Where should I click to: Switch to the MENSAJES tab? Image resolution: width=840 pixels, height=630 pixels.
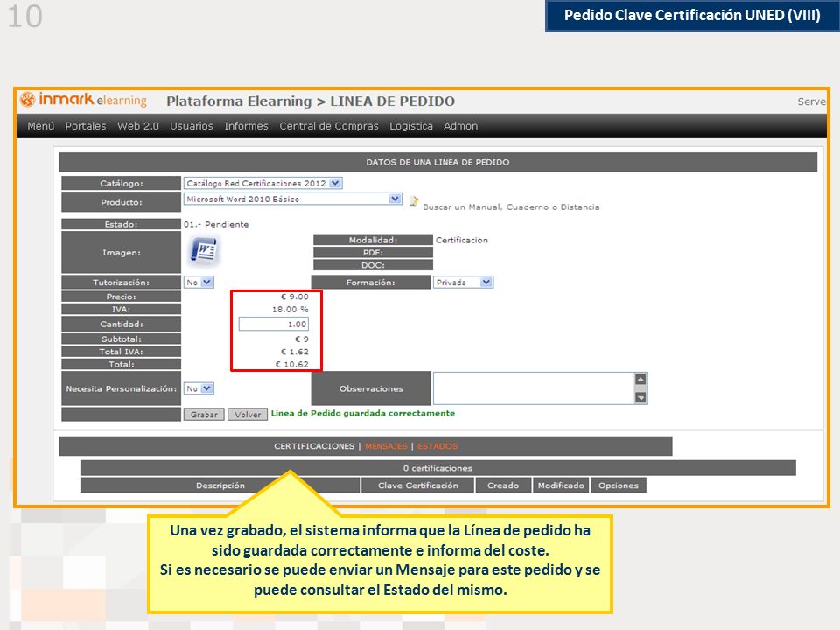coord(386,446)
